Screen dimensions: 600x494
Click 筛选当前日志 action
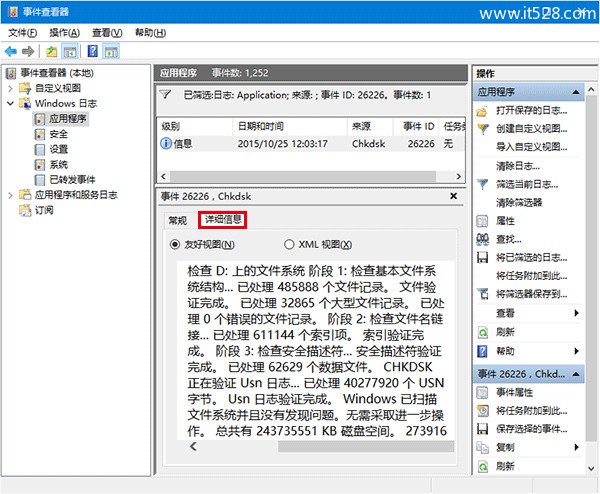[527, 184]
